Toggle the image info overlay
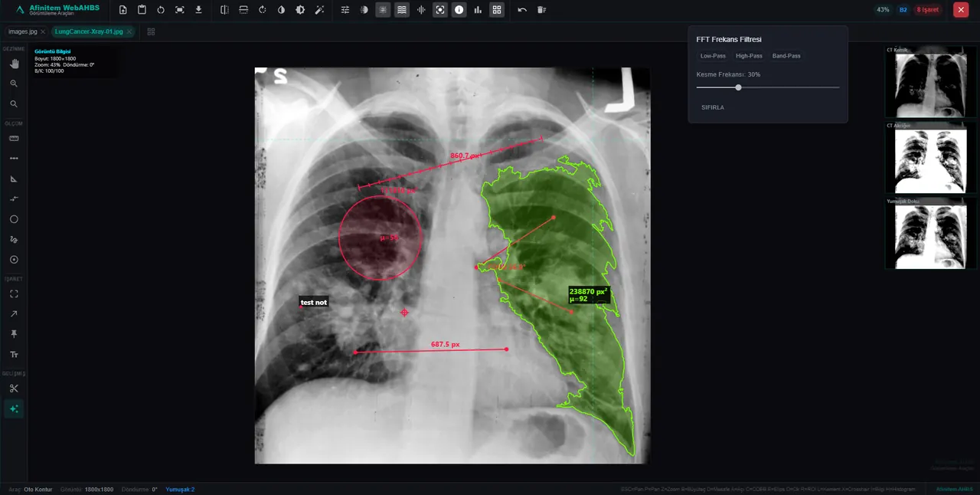This screenshot has width=980, height=495. (x=459, y=10)
